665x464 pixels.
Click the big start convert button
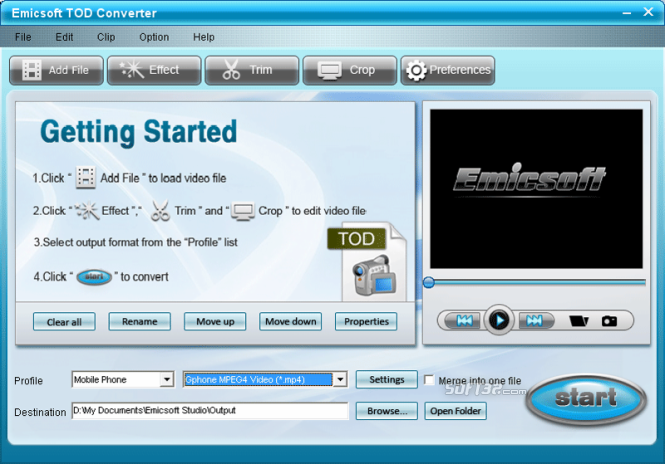tap(586, 398)
